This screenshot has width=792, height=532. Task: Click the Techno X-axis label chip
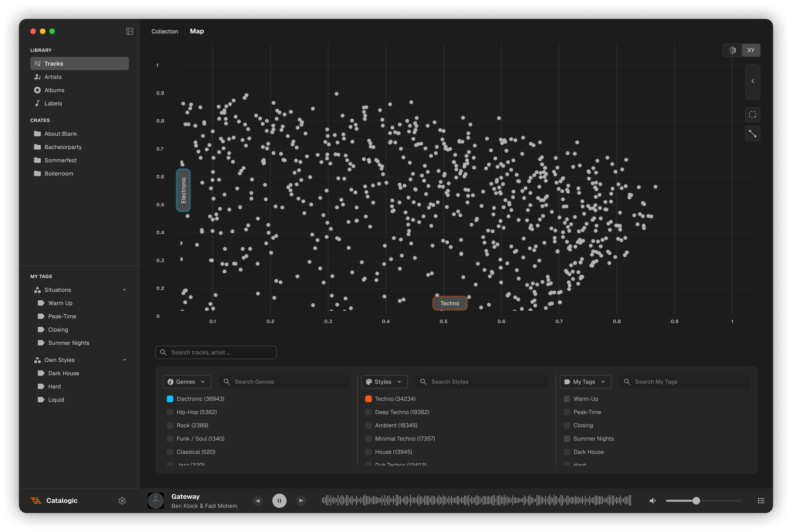pos(450,303)
